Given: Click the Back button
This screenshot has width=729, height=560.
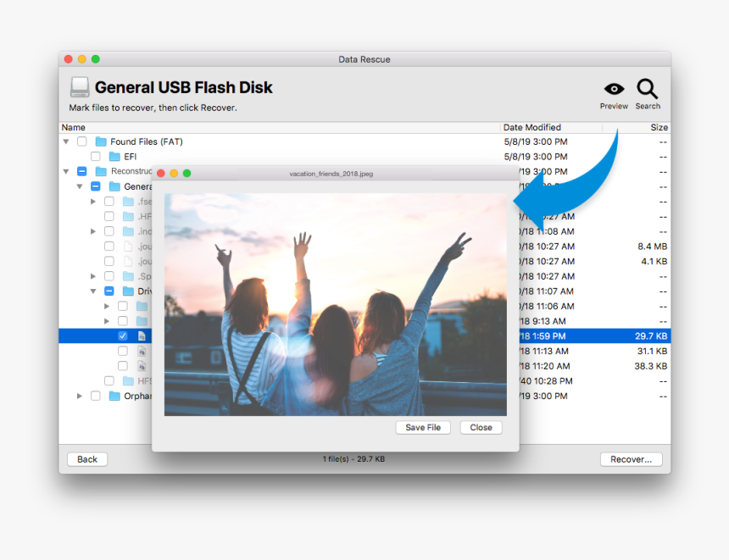Looking at the screenshot, I should [x=87, y=459].
